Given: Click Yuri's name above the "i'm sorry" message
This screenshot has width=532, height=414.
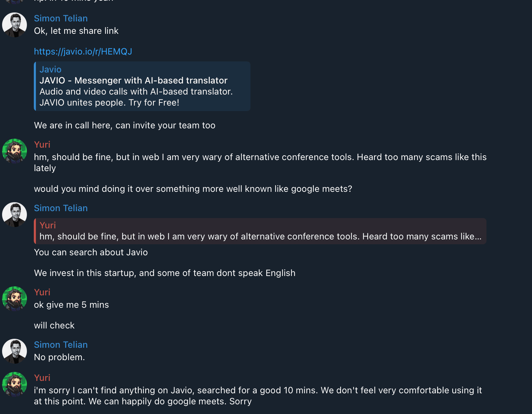Looking at the screenshot, I should [x=42, y=378].
